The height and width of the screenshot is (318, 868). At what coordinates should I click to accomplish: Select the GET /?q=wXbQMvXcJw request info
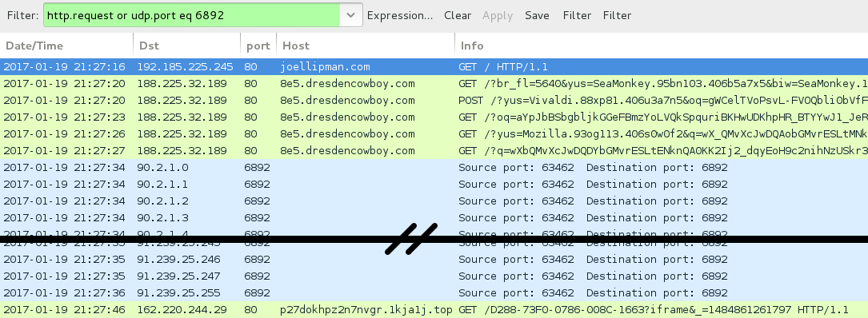pyautogui.click(x=662, y=150)
